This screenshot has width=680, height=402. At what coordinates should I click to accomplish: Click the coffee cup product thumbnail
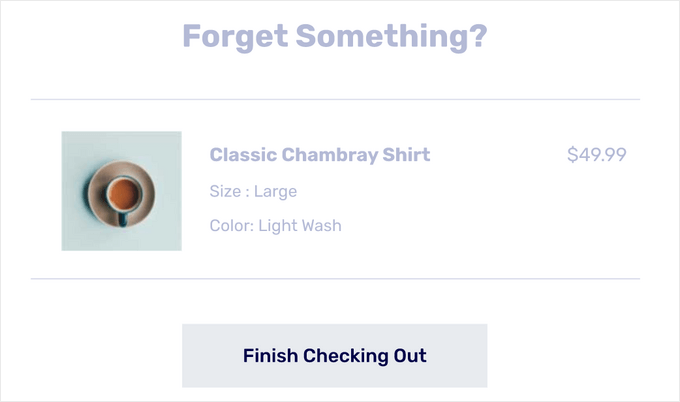click(x=121, y=190)
